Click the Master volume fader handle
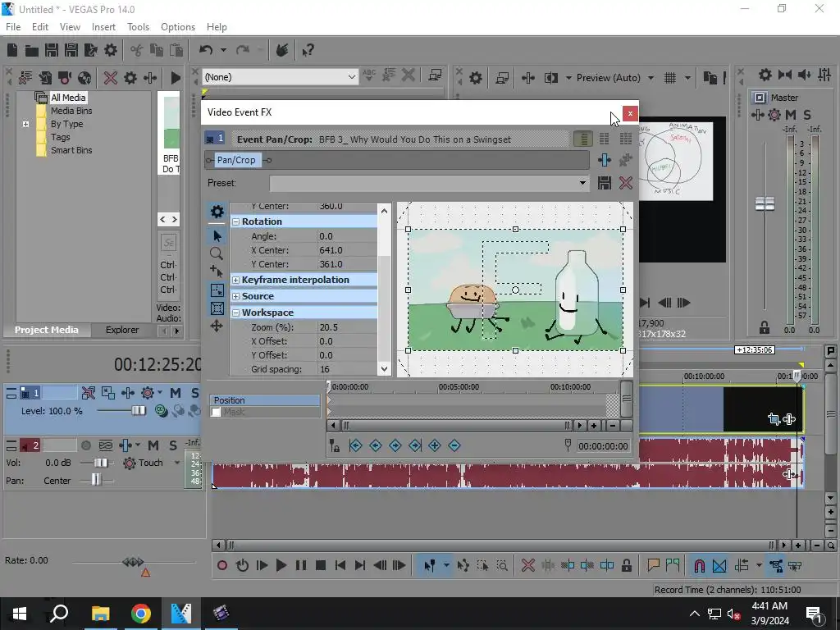The height and width of the screenshot is (630, 840). [x=765, y=204]
